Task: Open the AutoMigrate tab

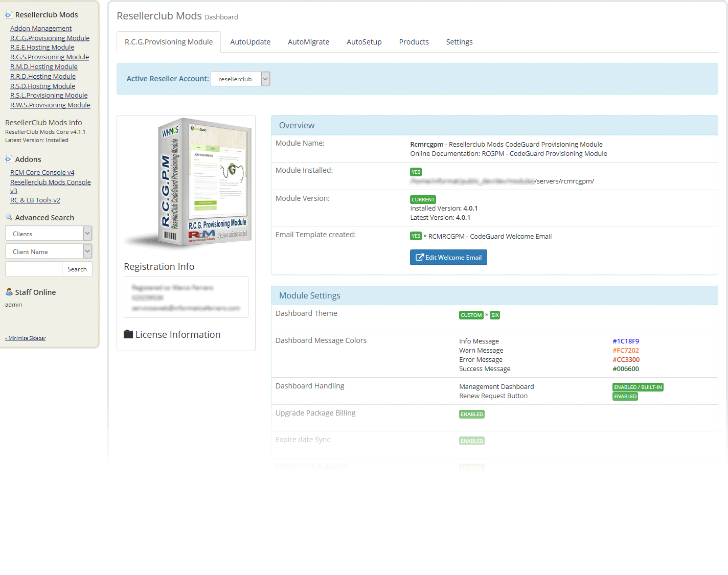Action: tap(308, 42)
